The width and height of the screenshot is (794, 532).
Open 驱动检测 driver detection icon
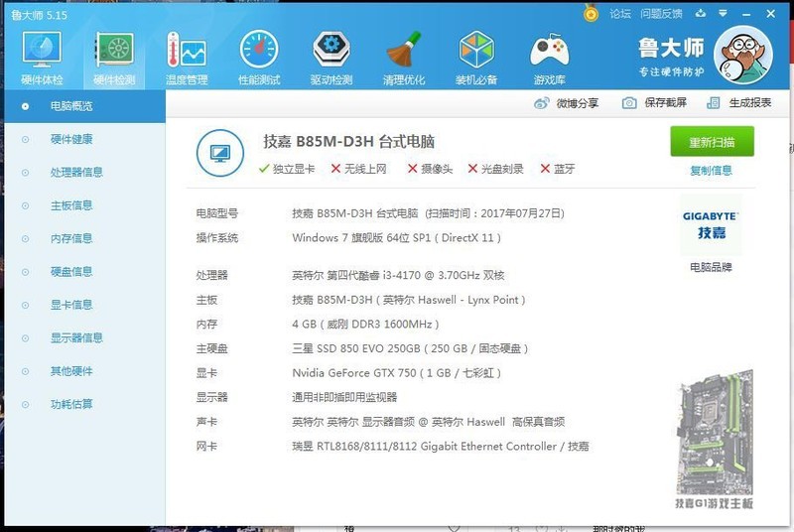click(331, 50)
